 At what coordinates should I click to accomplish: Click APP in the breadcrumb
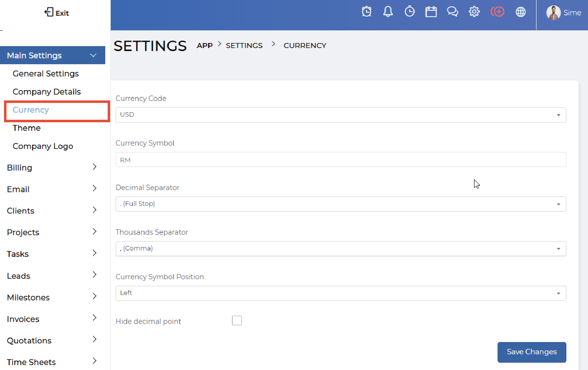coord(205,46)
